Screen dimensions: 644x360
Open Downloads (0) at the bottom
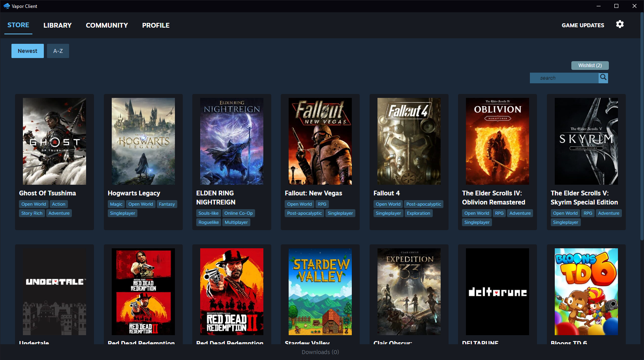[320, 352]
